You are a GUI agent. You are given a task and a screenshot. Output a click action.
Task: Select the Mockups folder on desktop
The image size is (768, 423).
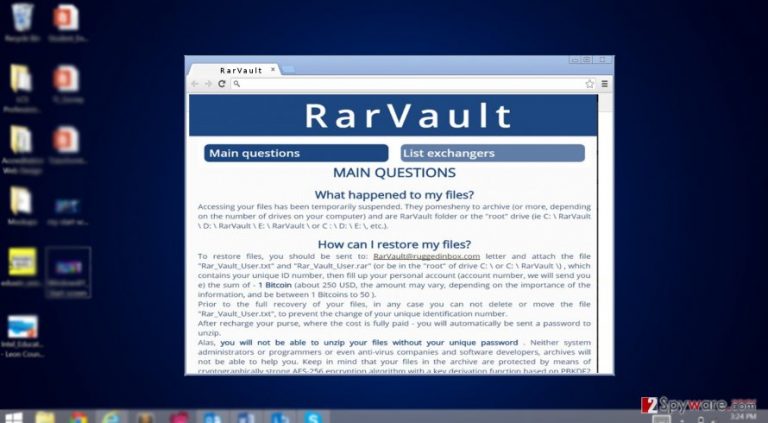22,206
